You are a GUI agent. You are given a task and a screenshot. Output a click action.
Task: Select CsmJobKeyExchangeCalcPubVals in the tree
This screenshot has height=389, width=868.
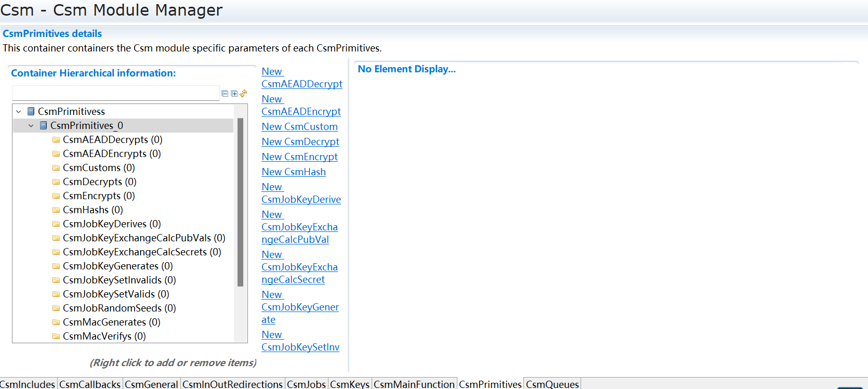143,238
